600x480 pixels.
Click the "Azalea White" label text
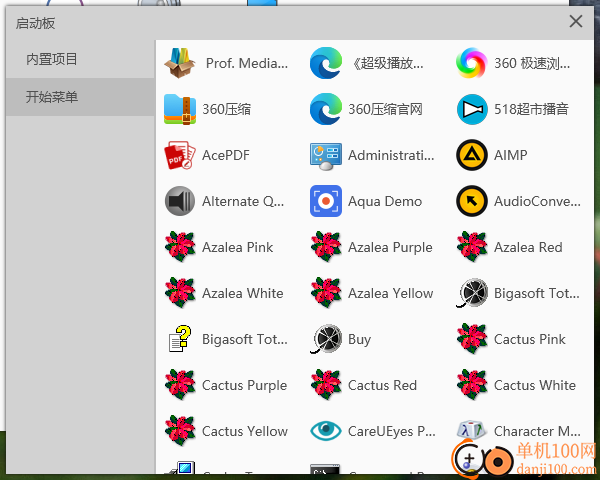pos(243,293)
